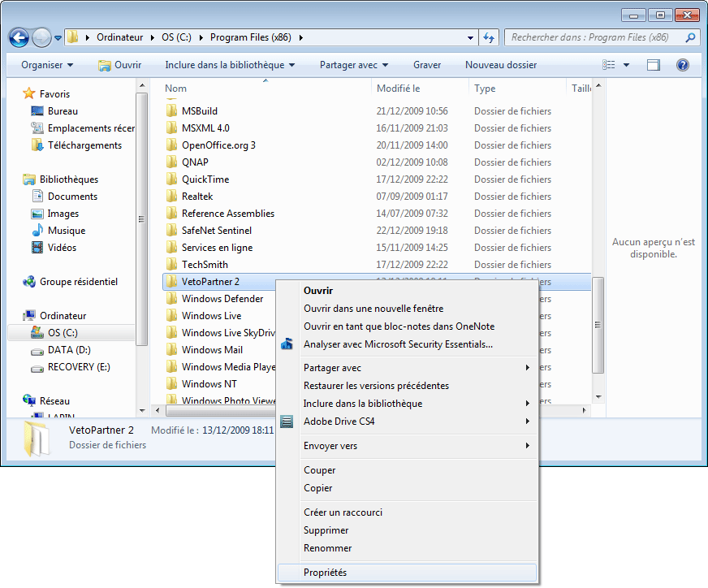Open Emplacements récents in the sidebar

point(83,128)
